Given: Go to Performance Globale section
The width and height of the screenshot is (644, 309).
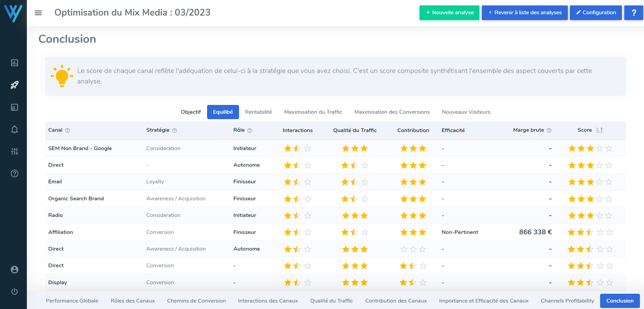Looking at the screenshot, I should click(72, 301).
